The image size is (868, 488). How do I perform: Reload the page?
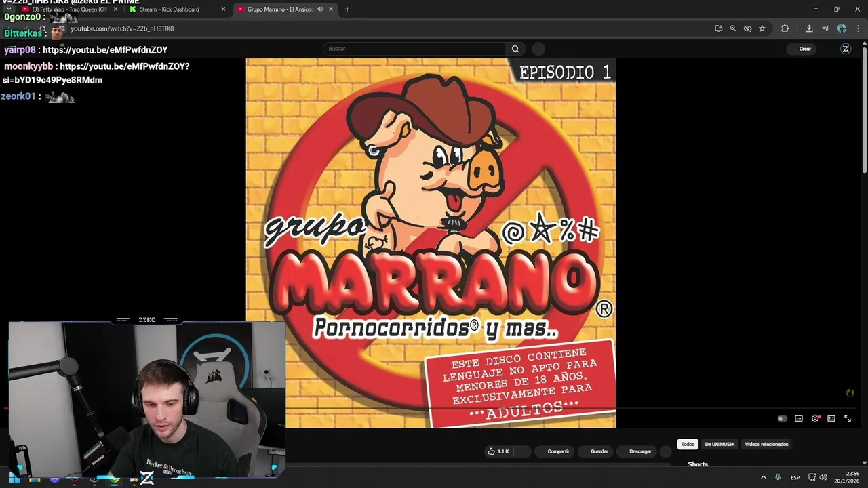[42, 28]
